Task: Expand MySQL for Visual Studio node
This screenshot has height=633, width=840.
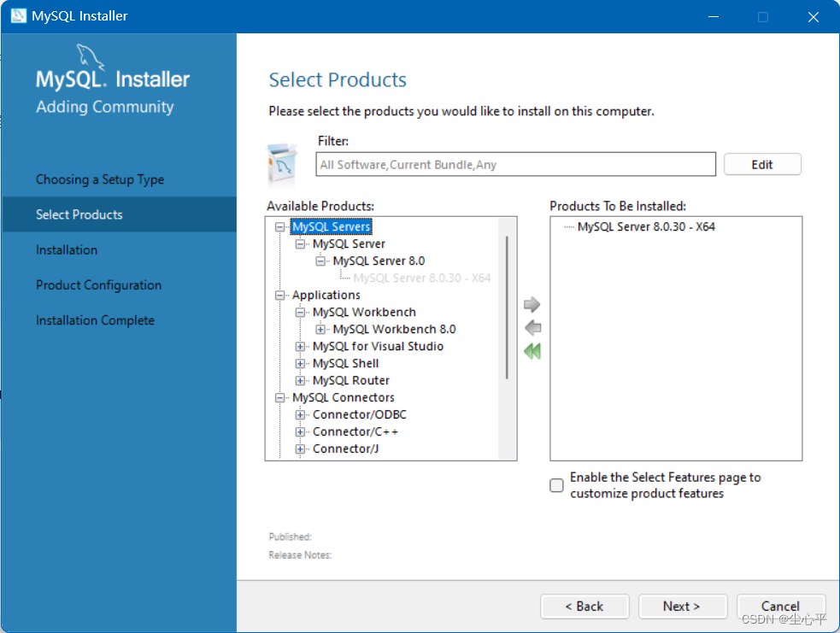Action: (x=300, y=347)
